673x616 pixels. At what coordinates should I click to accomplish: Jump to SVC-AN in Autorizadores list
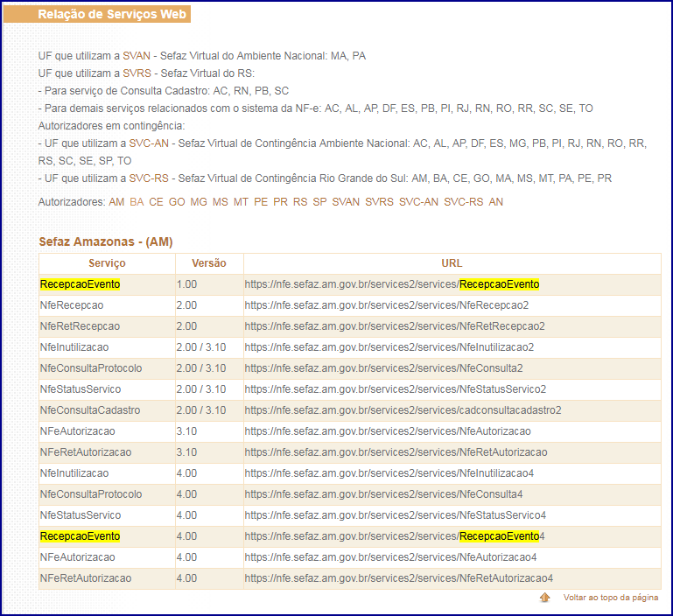(x=419, y=202)
